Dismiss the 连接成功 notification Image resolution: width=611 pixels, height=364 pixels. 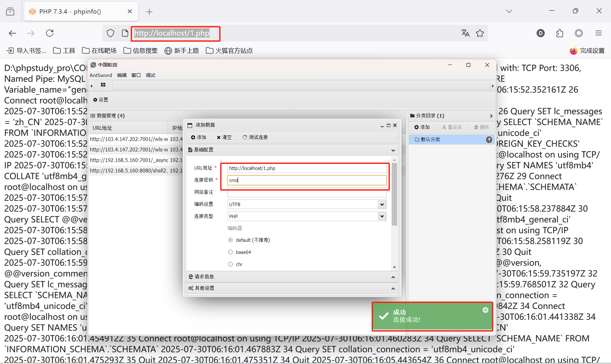click(x=485, y=310)
